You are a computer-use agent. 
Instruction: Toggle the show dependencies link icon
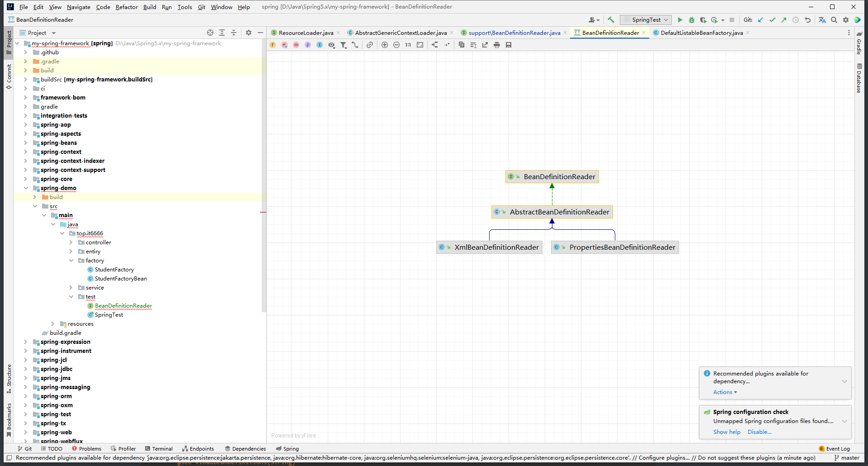click(x=370, y=45)
